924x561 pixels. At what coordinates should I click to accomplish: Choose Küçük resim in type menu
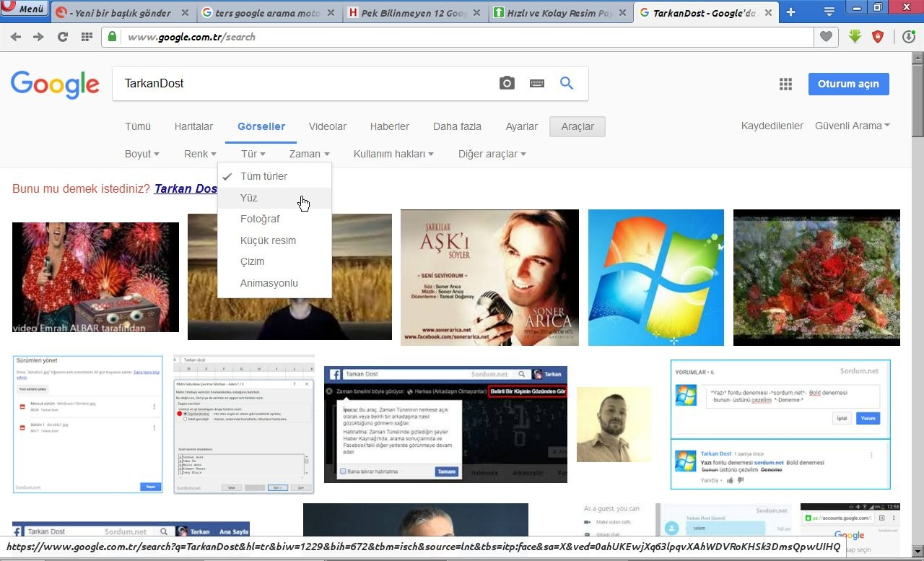[274, 240]
